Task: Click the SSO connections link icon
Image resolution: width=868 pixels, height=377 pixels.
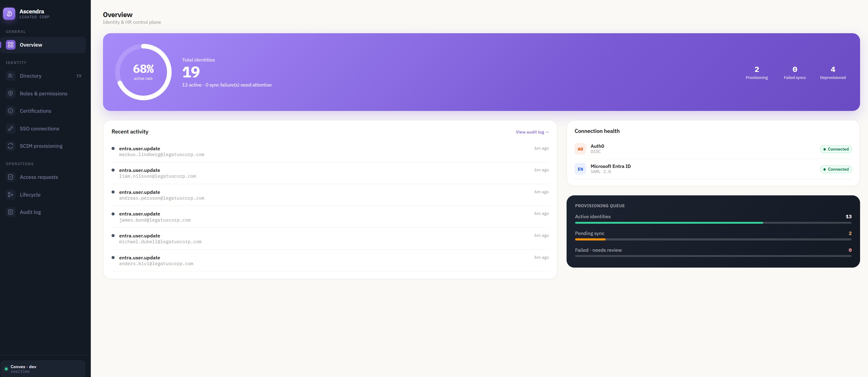Action: [x=10, y=128]
